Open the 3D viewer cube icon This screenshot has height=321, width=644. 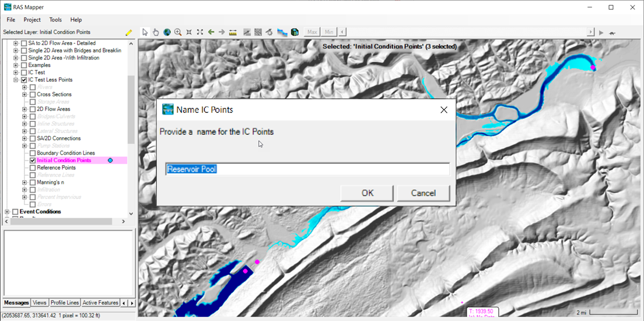pos(295,32)
